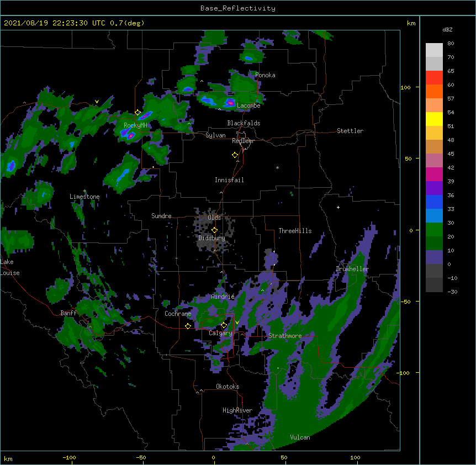The image size is (476, 465).
Task: Click the Stettler city label
Action: [x=350, y=131]
